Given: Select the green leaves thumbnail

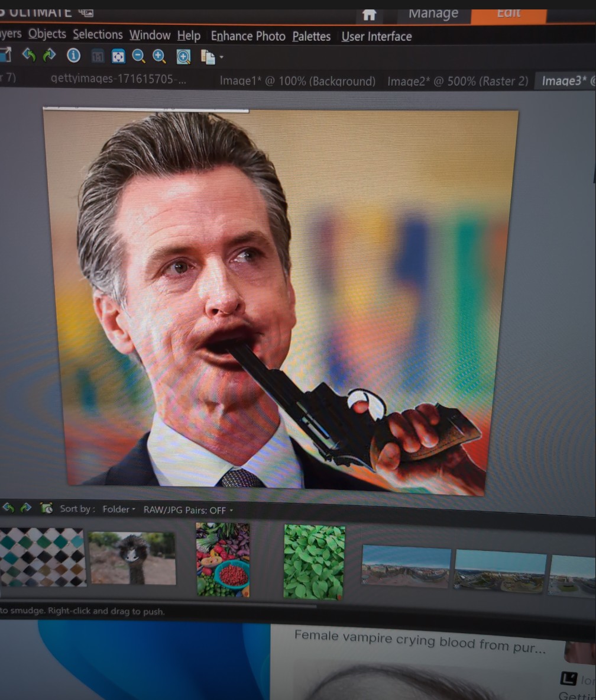Looking at the screenshot, I should tap(315, 563).
